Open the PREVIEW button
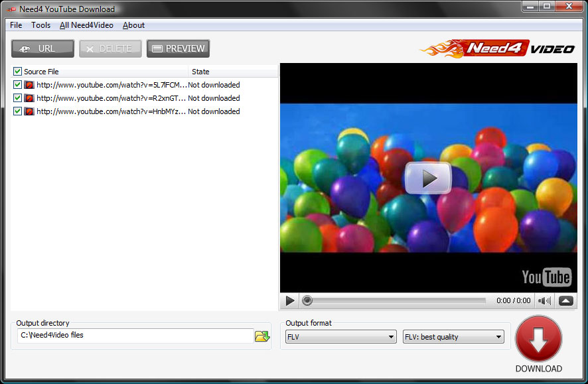This screenshot has width=588, height=384. (x=178, y=48)
